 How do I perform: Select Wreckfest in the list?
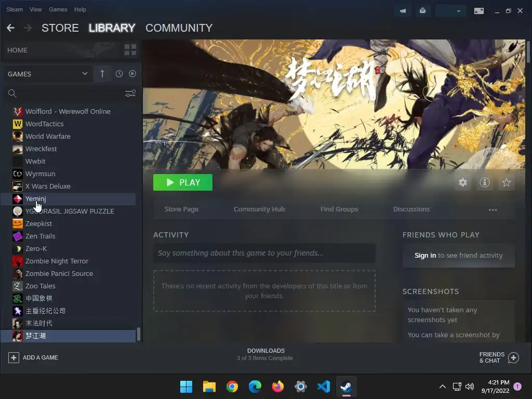(x=68, y=149)
